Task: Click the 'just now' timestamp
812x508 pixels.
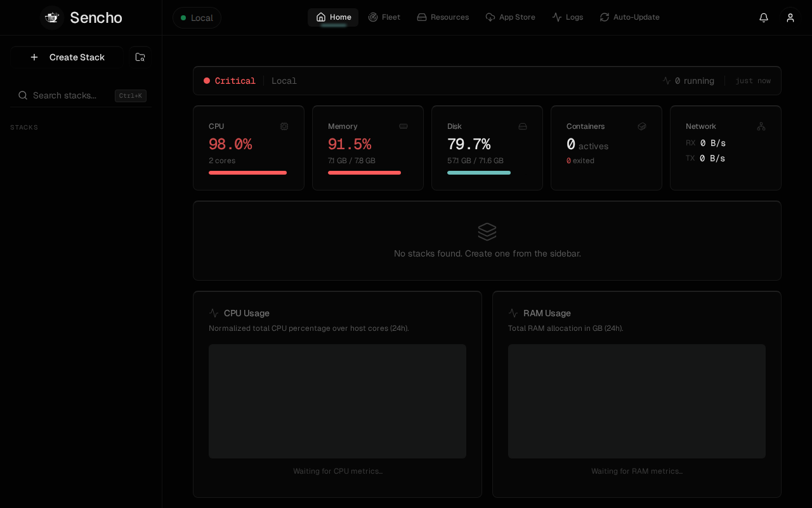Action: click(753, 81)
